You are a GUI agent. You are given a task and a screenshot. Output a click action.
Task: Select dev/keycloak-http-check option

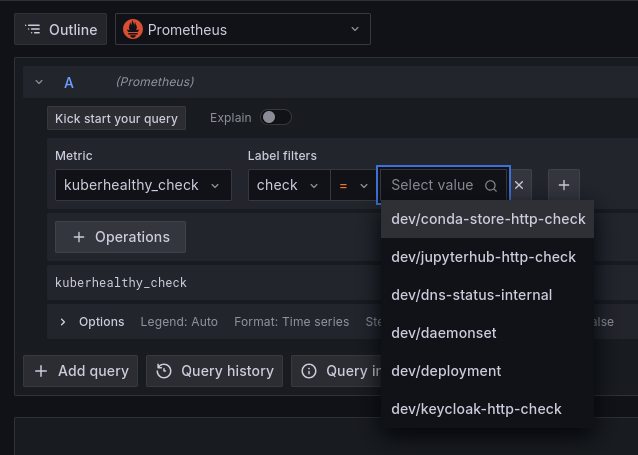pyautogui.click(x=487, y=409)
